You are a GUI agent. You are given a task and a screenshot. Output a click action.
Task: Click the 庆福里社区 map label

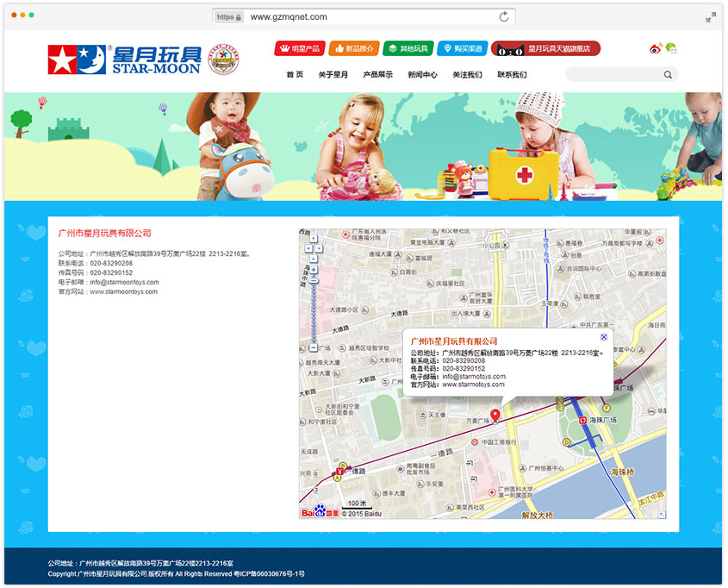click(451, 284)
